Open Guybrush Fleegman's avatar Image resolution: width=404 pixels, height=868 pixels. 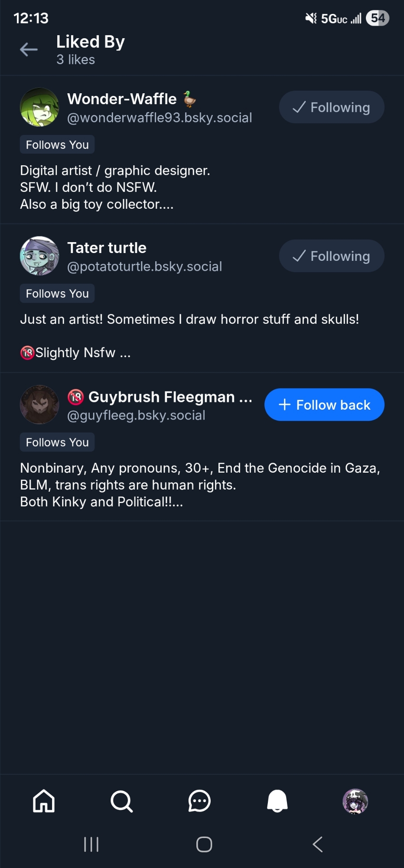pyautogui.click(x=39, y=404)
